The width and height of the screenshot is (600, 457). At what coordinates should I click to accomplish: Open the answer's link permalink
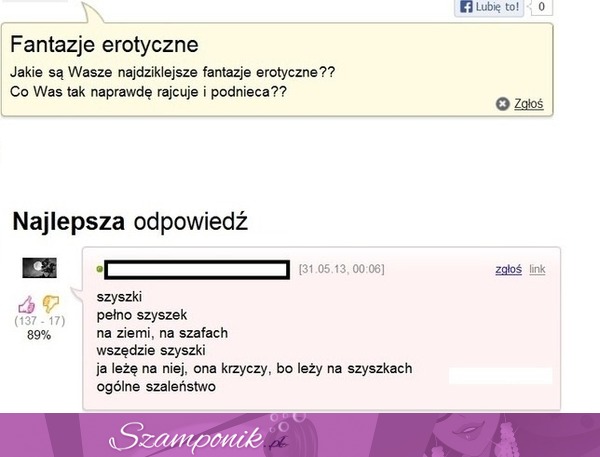click(x=537, y=269)
